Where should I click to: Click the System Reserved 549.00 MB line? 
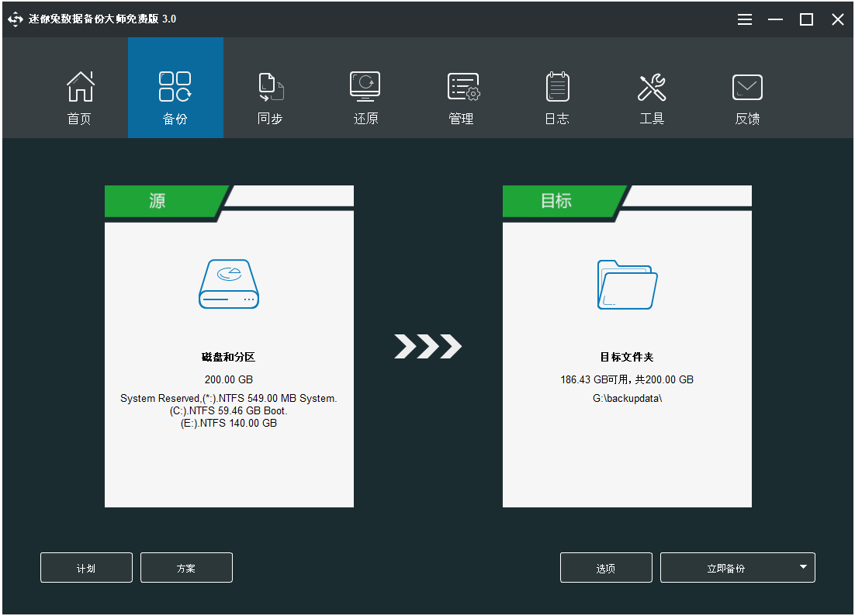tap(229, 399)
